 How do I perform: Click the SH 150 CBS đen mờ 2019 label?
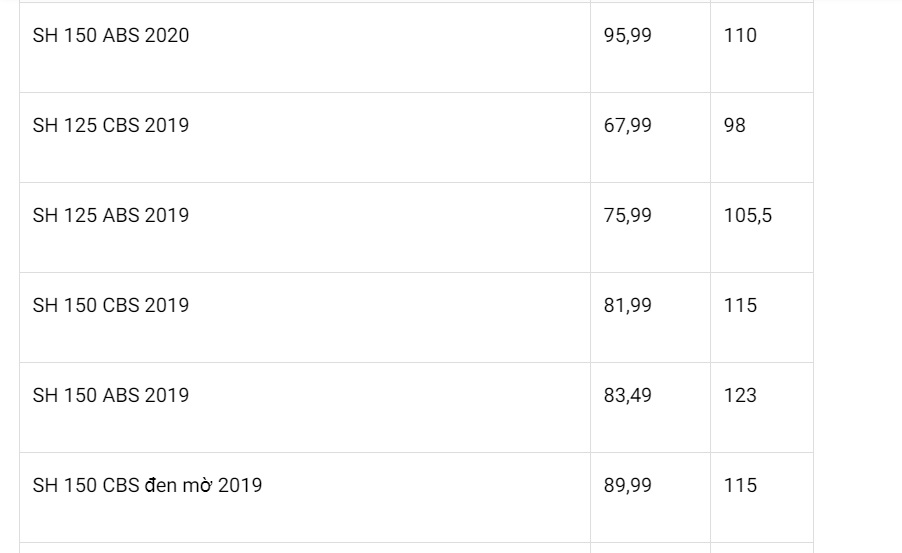pyautogui.click(x=147, y=486)
